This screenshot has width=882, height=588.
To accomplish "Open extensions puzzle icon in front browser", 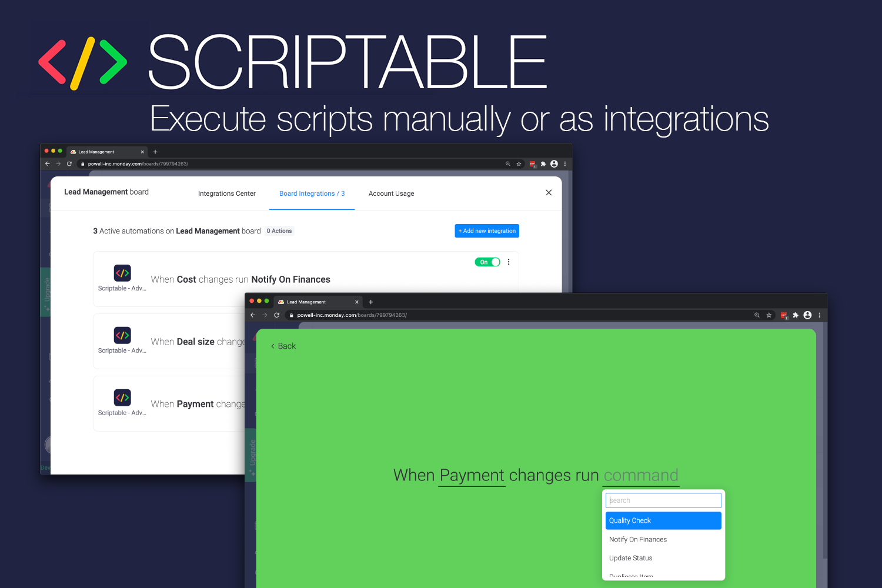I will coord(796,315).
